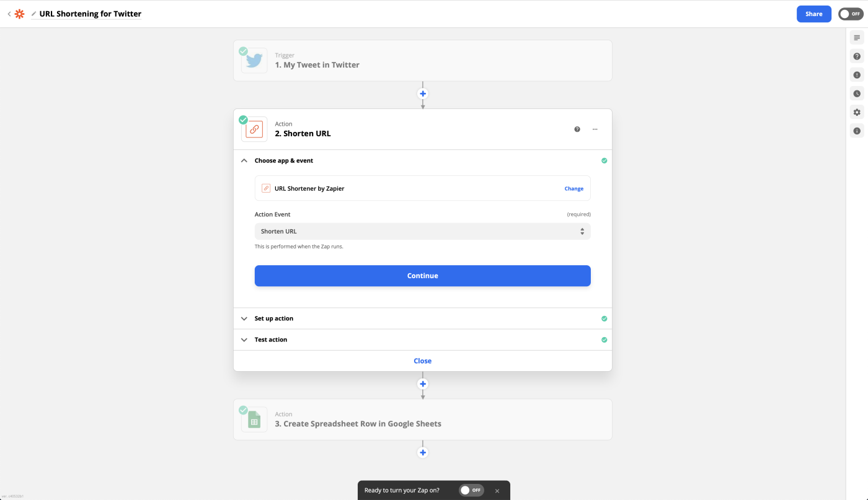Click the Share button
Screen dimensions: 868x500
click(813, 14)
